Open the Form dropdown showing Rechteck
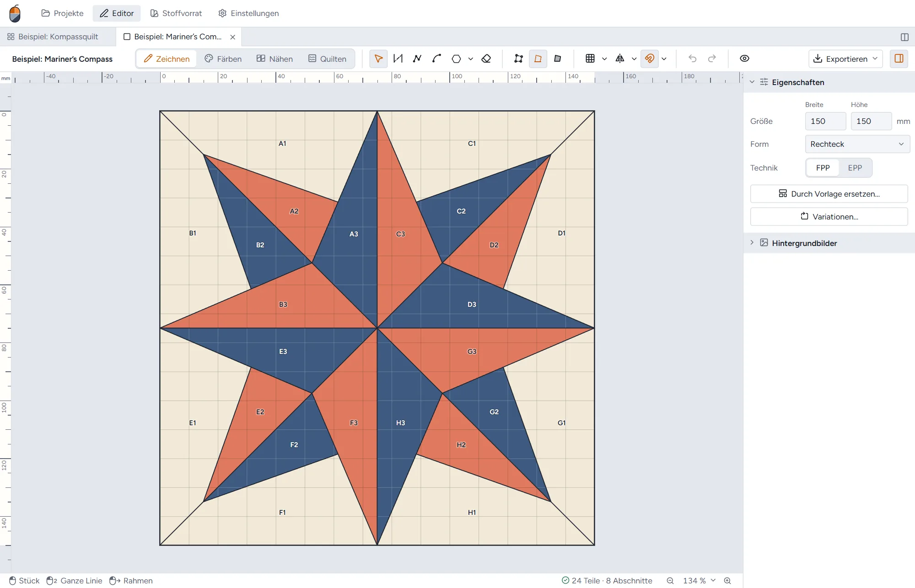Image resolution: width=915 pixels, height=588 pixels. pyautogui.click(x=857, y=144)
